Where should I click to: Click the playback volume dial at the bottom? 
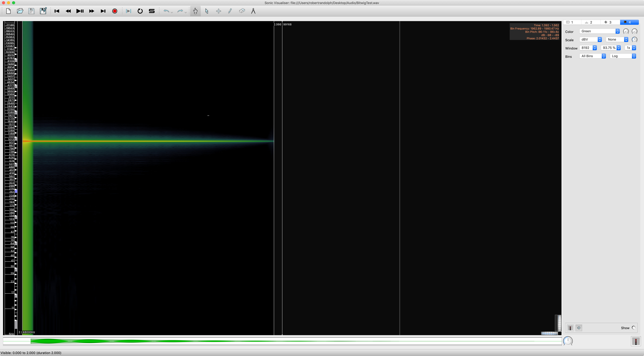coord(568,341)
